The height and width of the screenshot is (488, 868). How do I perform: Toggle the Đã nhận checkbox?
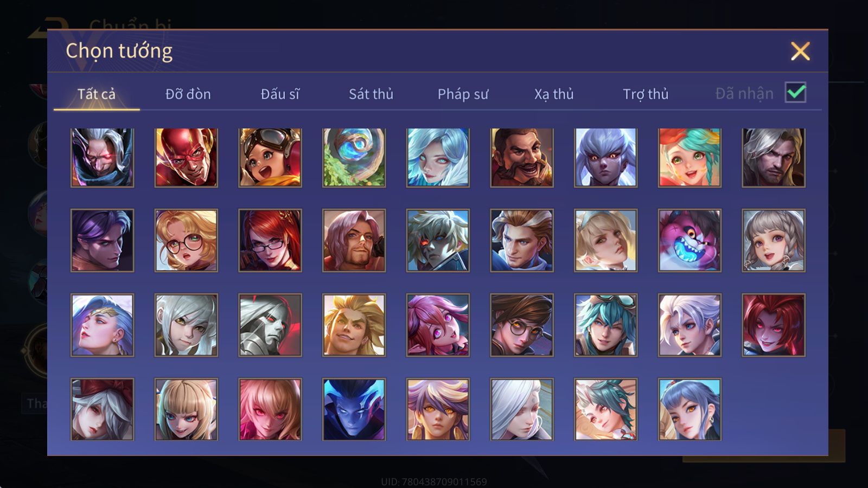coord(795,92)
